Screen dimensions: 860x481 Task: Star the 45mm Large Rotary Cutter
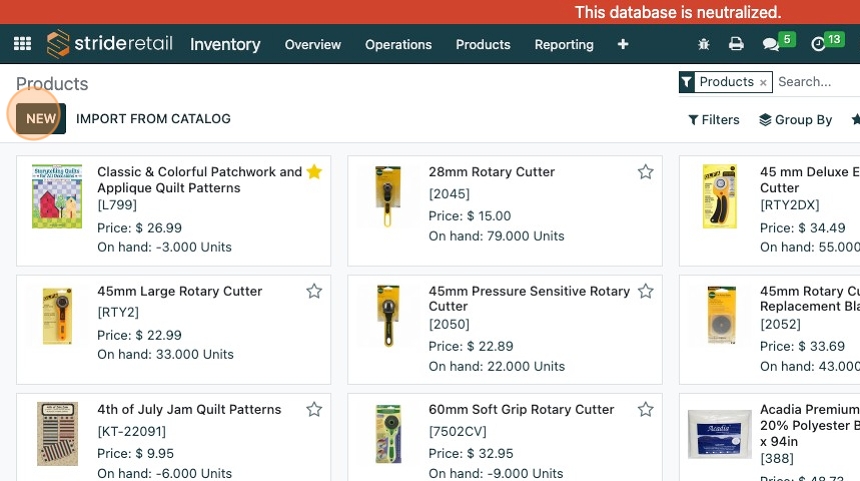click(x=314, y=291)
